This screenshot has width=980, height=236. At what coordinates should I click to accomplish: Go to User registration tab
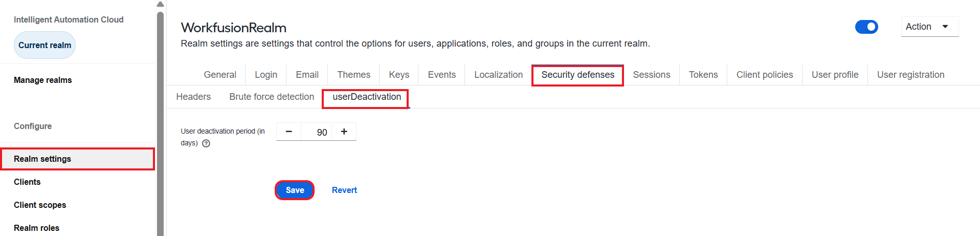[x=910, y=75]
